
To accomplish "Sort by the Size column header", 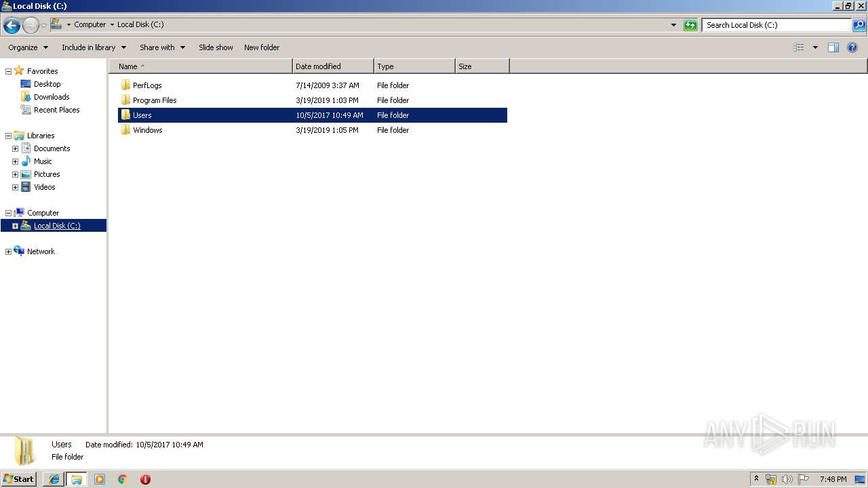I will click(482, 66).
